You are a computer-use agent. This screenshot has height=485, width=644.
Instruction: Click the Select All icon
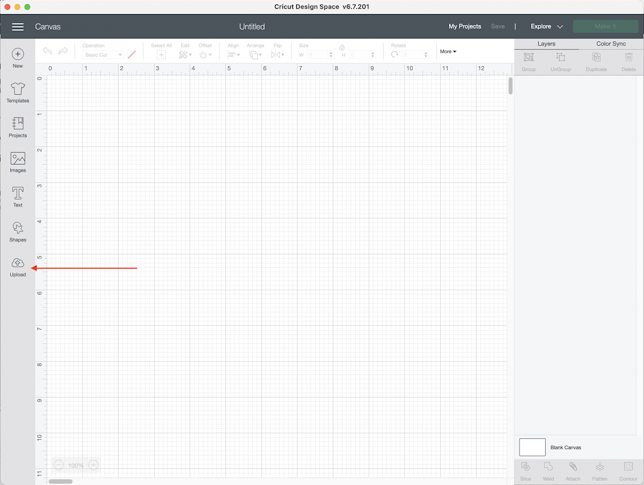pos(161,55)
